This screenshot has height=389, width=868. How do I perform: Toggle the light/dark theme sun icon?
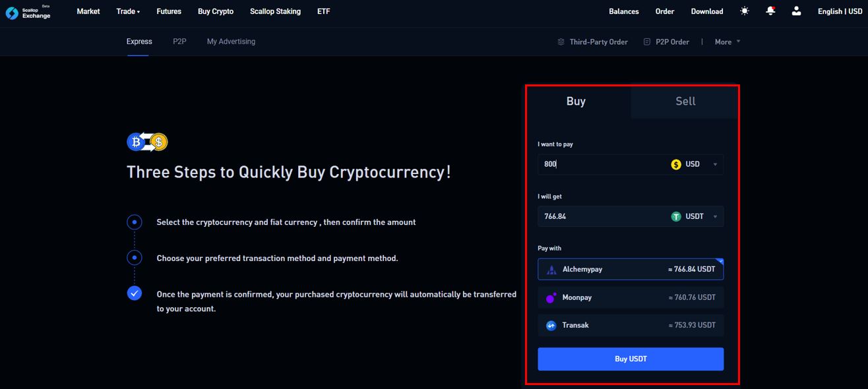pos(745,11)
